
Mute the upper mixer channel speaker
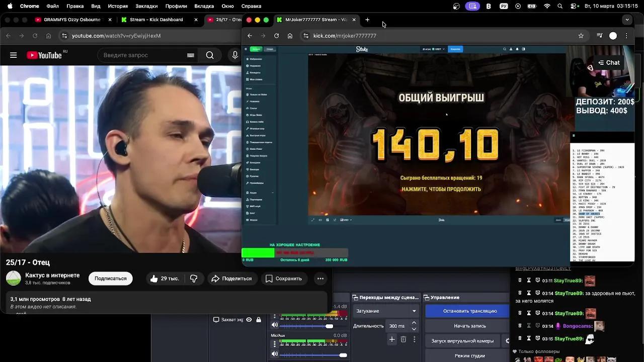pos(275,325)
